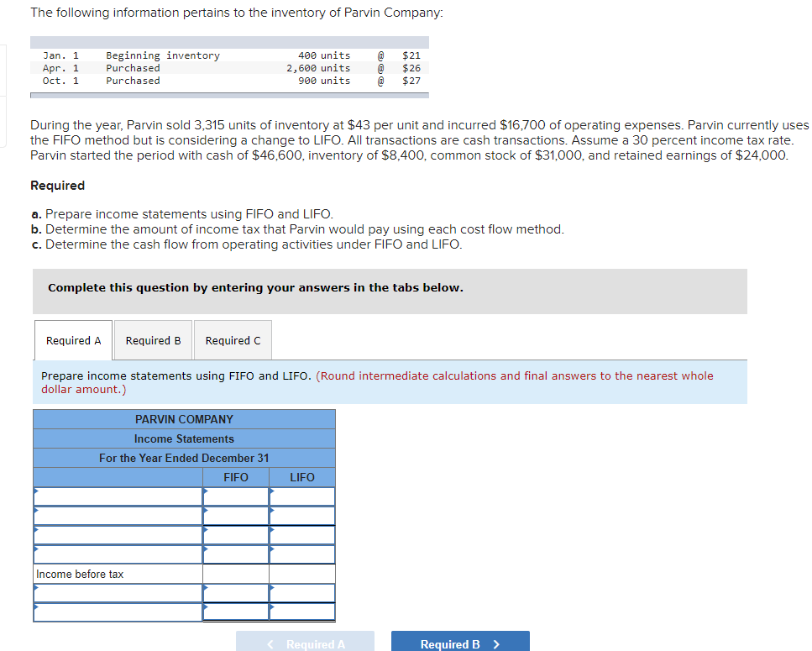Select the LIFO cell just below Income before tax

(x=302, y=593)
